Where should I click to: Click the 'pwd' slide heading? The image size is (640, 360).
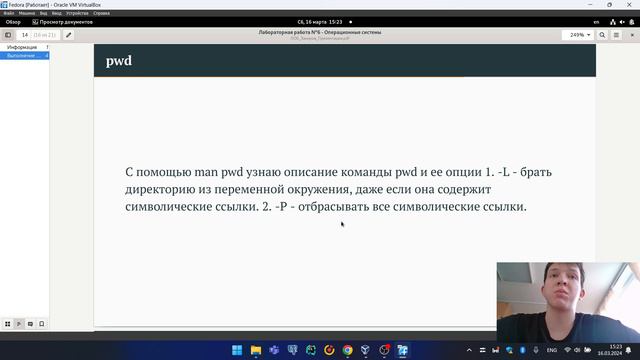(119, 61)
